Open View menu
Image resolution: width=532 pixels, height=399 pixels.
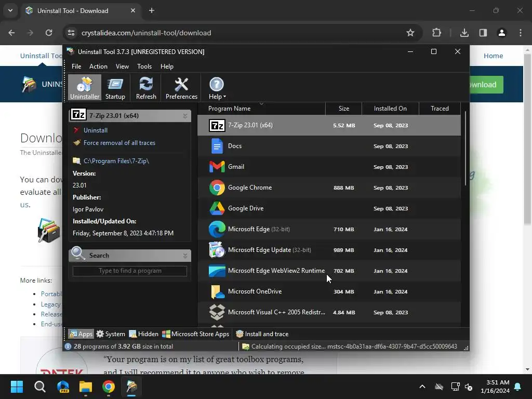tap(122, 66)
